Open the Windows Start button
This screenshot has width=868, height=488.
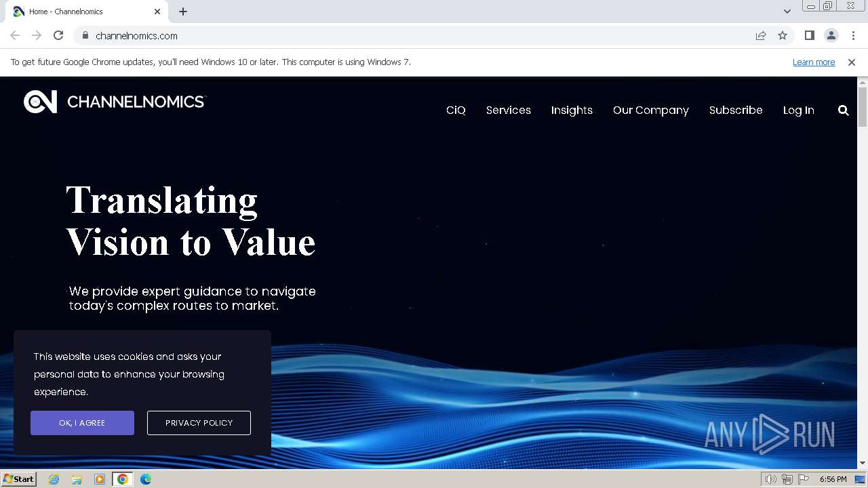pos(19,479)
